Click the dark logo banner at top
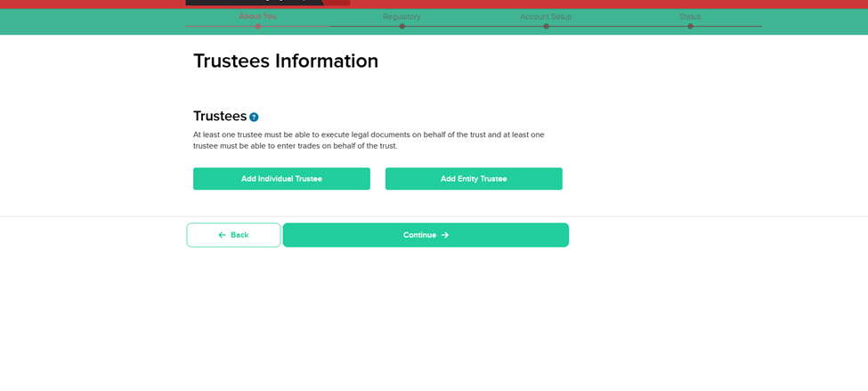This screenshot has width=868, height=391. 267,3
